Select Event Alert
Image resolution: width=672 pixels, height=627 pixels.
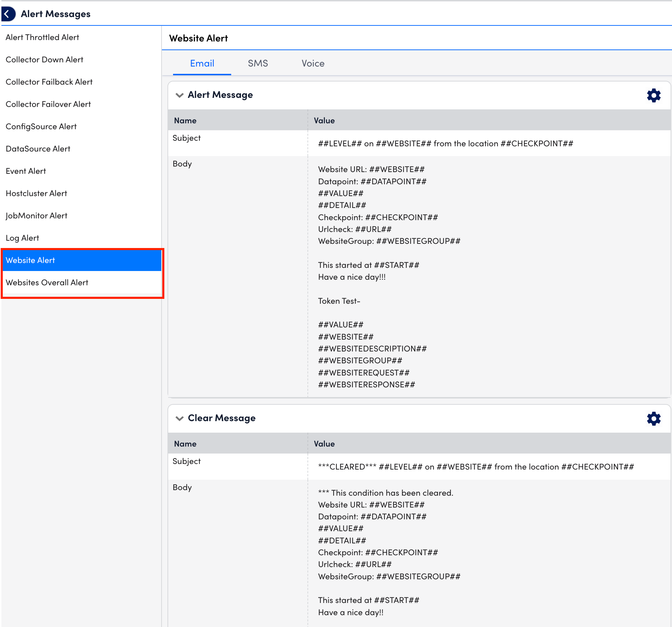(26, 171)
